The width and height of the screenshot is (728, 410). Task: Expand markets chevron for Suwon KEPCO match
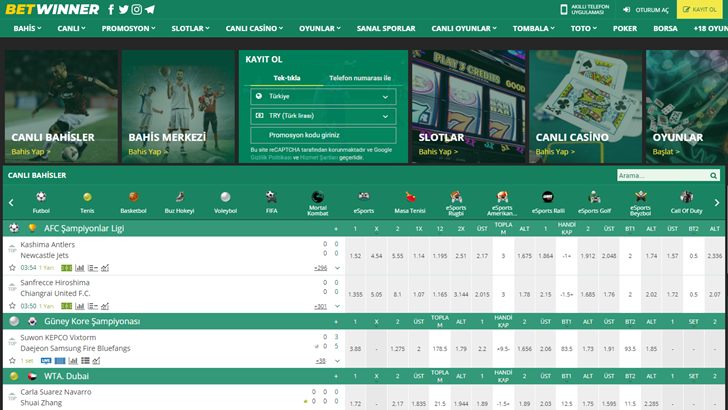click(338, 361)
